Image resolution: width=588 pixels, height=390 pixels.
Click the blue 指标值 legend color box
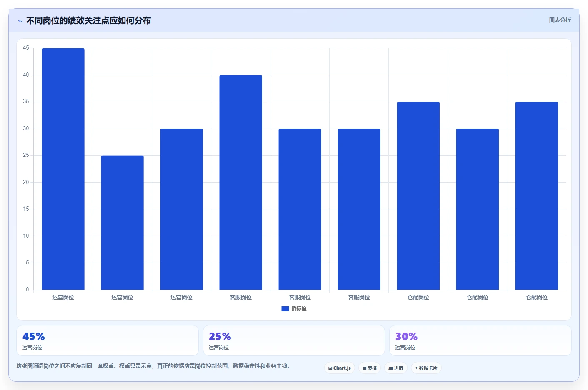285,309
